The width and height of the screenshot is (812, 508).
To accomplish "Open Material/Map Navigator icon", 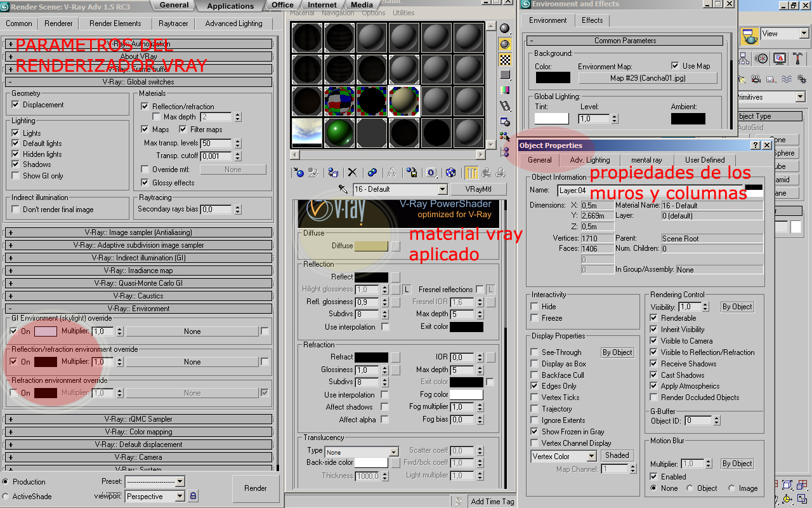I will pyautogui.click(x=505, y=152).
